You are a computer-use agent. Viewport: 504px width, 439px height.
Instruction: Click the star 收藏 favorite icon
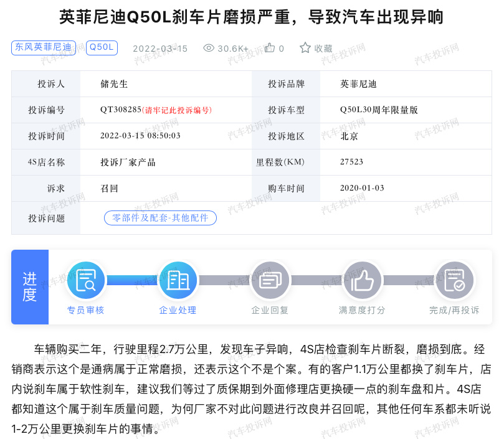305,48
